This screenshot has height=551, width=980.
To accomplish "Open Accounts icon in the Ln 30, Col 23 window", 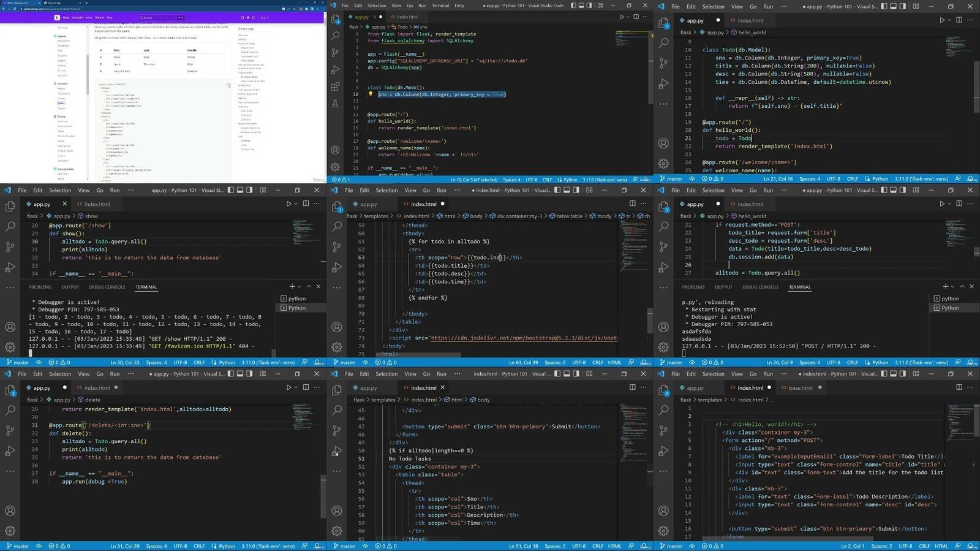I will 10,327.
